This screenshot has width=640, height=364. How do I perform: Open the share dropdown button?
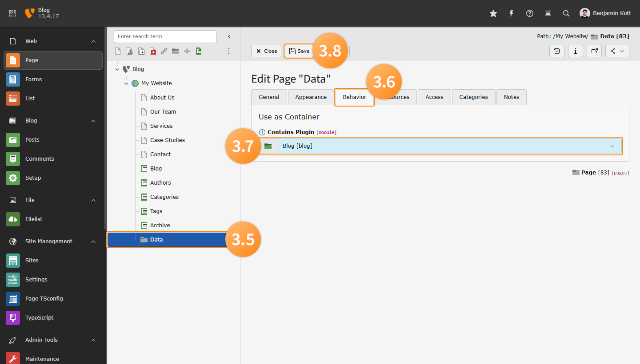pos(617,51)
